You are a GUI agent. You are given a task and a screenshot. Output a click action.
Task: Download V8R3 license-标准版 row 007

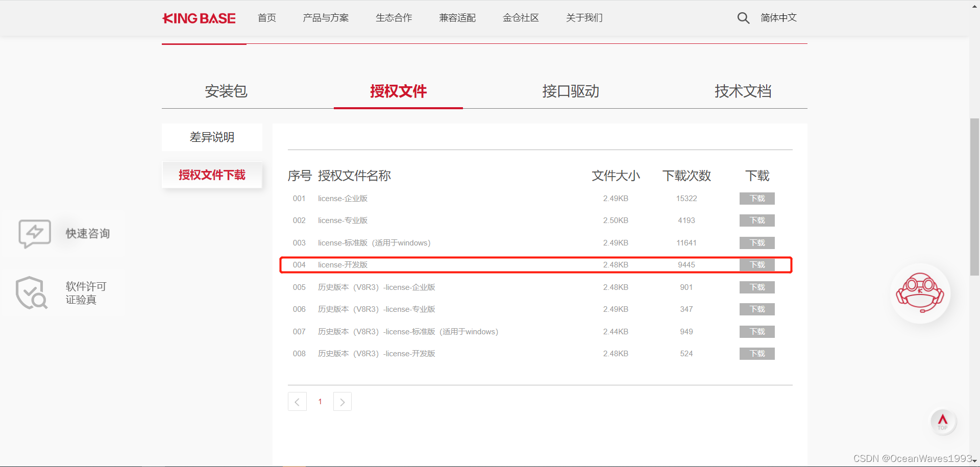[757, 332]
